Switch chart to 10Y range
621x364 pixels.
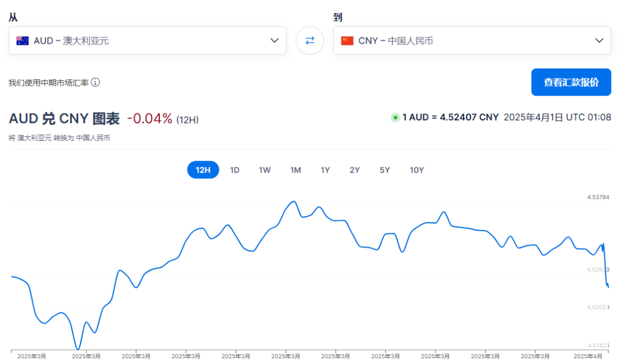click(x=417, y=170)
